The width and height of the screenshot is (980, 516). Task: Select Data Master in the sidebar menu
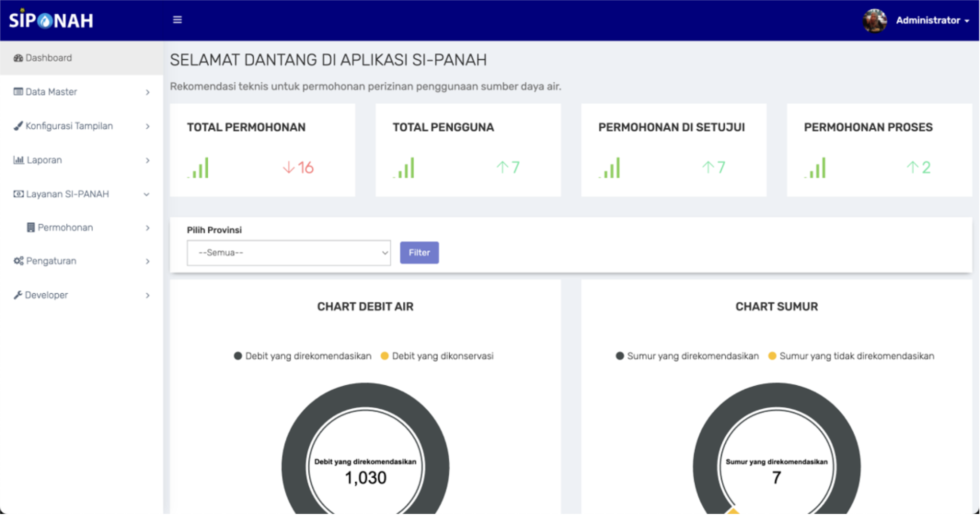(51, 91)
